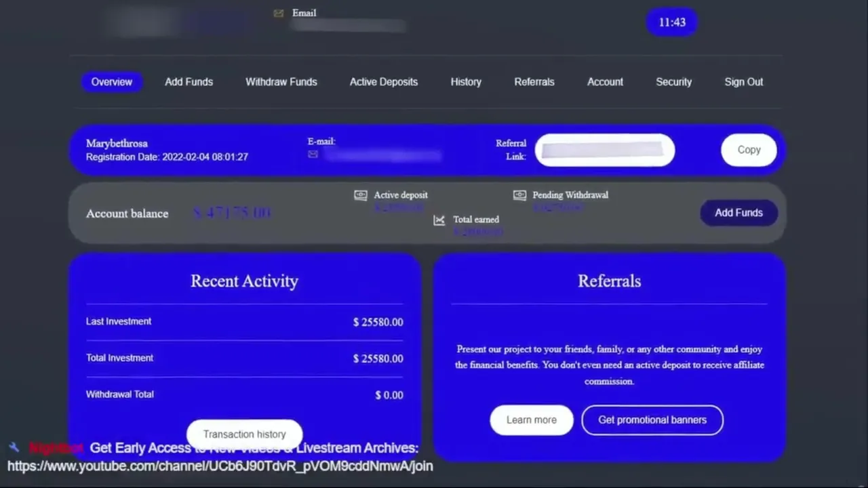This screenshot has width=868, height=488.
Task: Click the Total earned chart icon
Action: (439, 220)
